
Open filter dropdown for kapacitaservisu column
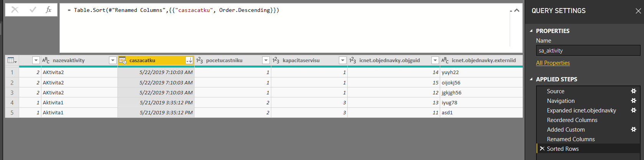click(x=343, y=60)
